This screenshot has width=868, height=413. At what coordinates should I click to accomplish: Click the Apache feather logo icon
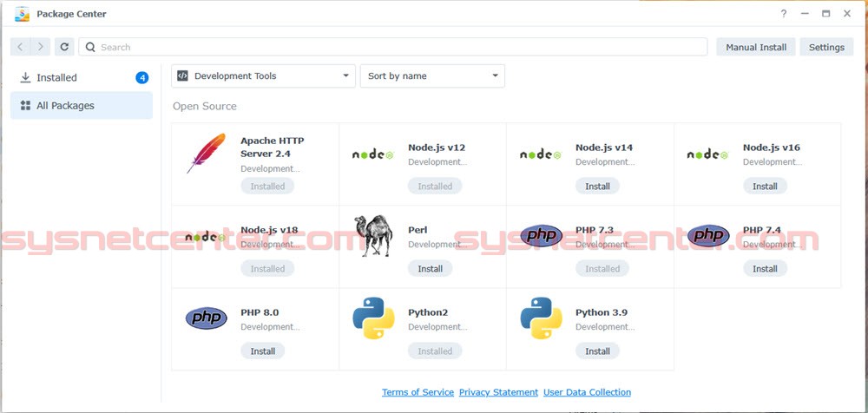tap(206, 154)
